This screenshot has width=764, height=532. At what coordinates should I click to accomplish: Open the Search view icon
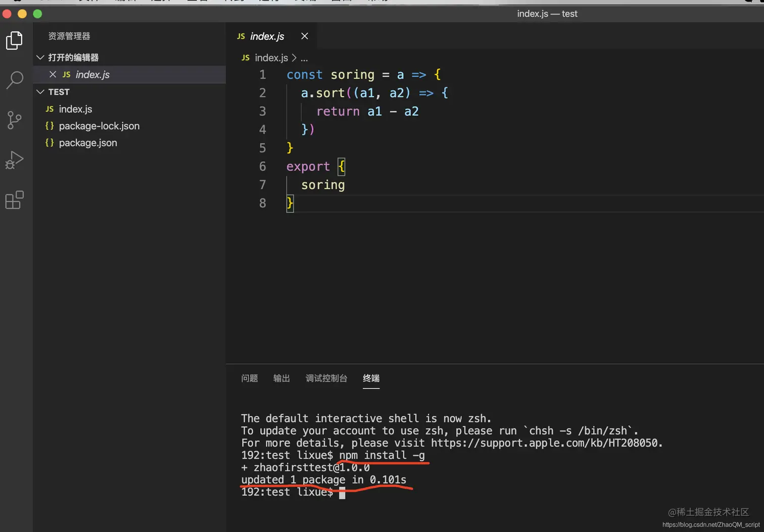[14, 80]
